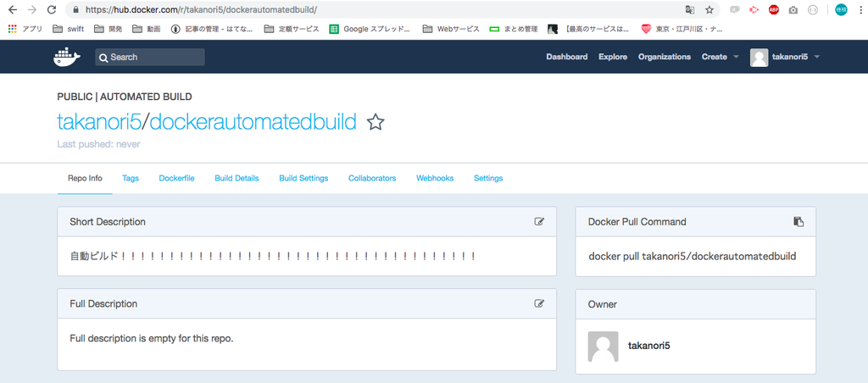868x383 pixels.
Task: Click the 'PUBLIC | AUTOMATED BUILD' label
Action: tap(125, 97)
